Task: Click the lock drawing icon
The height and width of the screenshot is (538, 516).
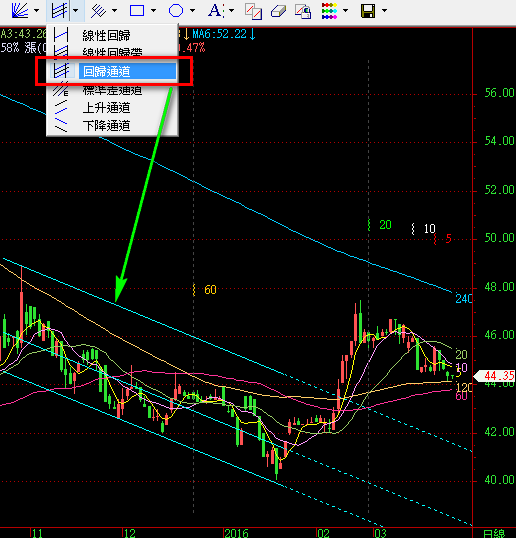Action: click(303, 11)
